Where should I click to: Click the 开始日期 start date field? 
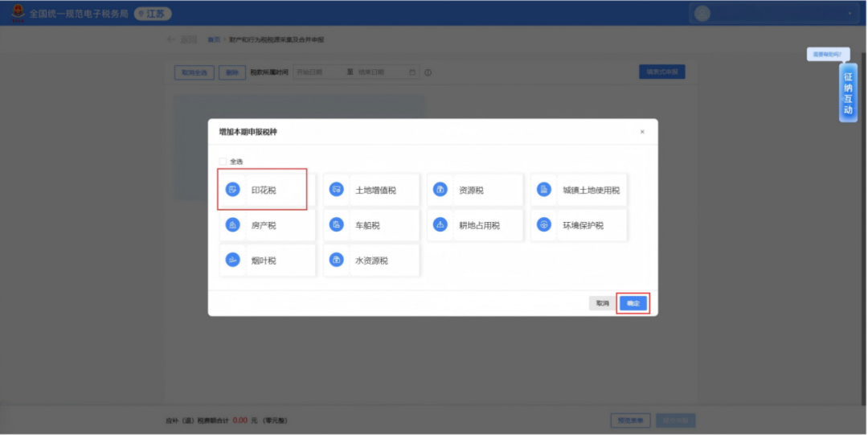click(x=317, y=72)
